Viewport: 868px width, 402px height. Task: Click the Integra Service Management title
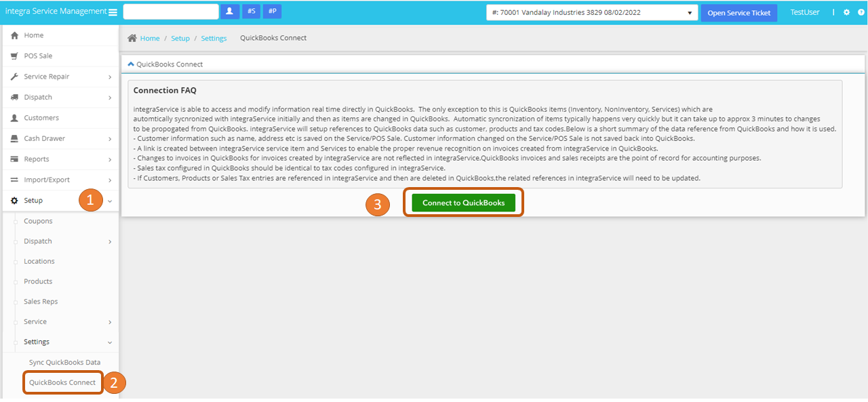click(56, 12)
